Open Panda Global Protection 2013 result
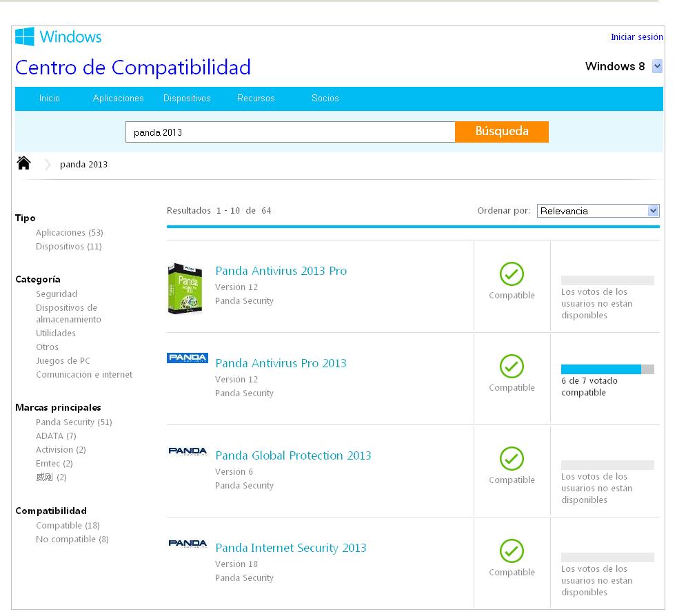677x616 pixels. pos(293,456)
